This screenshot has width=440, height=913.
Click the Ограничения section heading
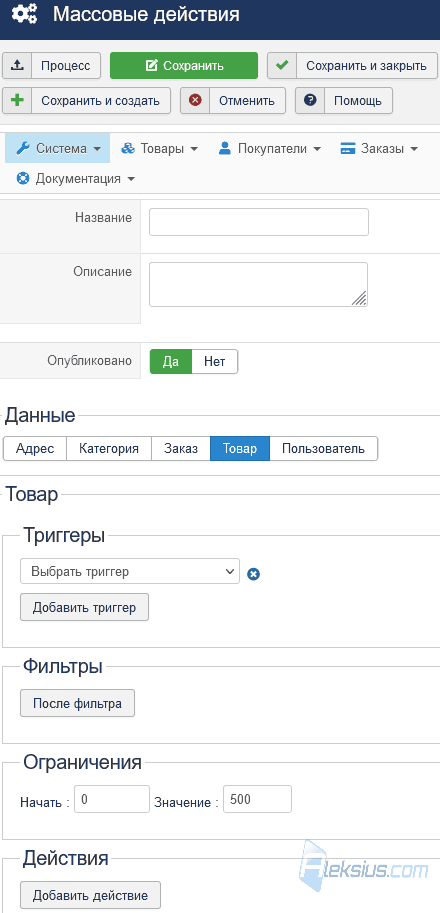tap(82, 762)
